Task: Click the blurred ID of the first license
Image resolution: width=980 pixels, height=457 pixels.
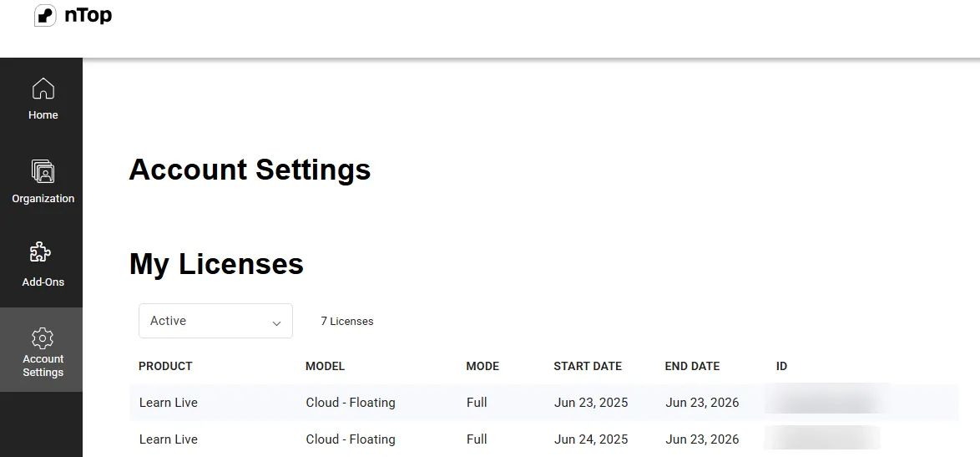Action: tap(825, 402)
